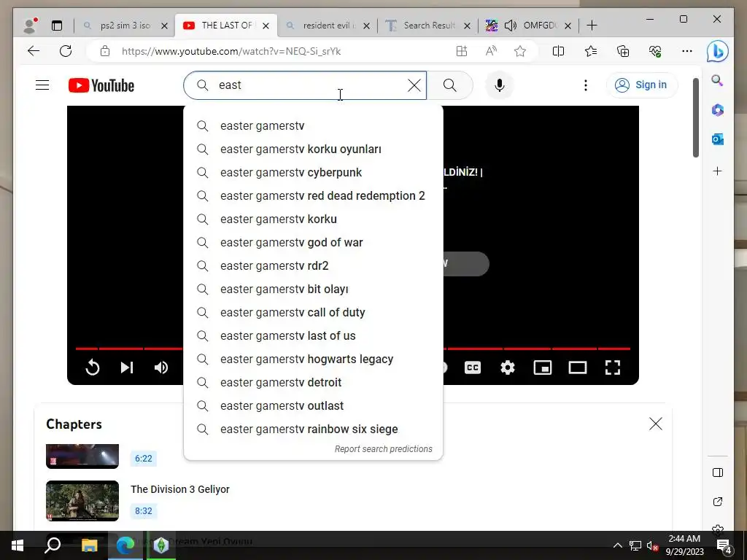Pick suggestion 'easter gamerstv god of war'
The image size is (747, 560).
click(313, 242)
